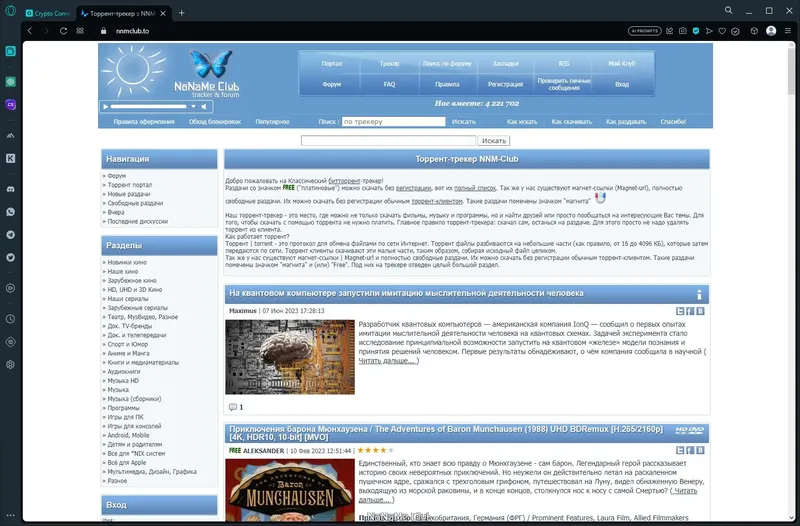Open Зарубежные сериалы section
This screenshot has width=800, height=526.
coord(137,308)
